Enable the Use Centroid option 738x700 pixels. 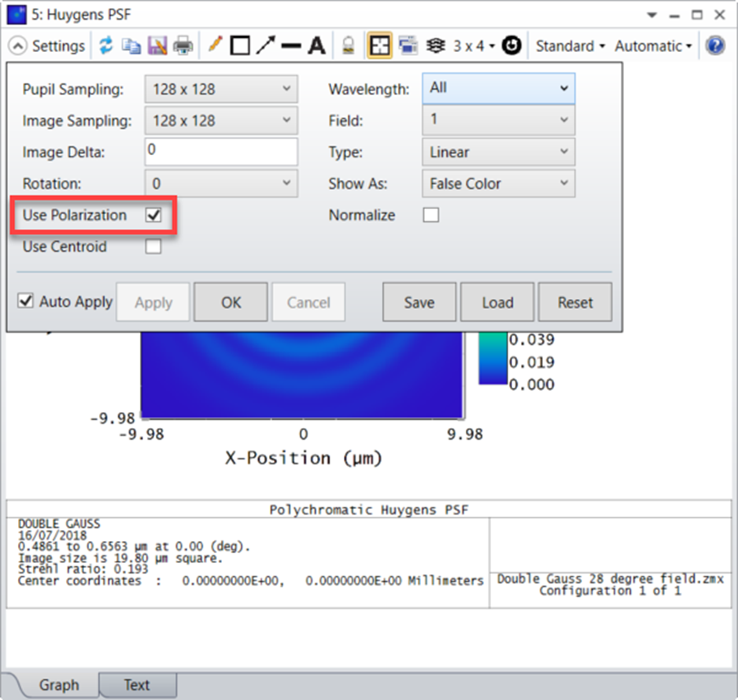pos(153,246)
